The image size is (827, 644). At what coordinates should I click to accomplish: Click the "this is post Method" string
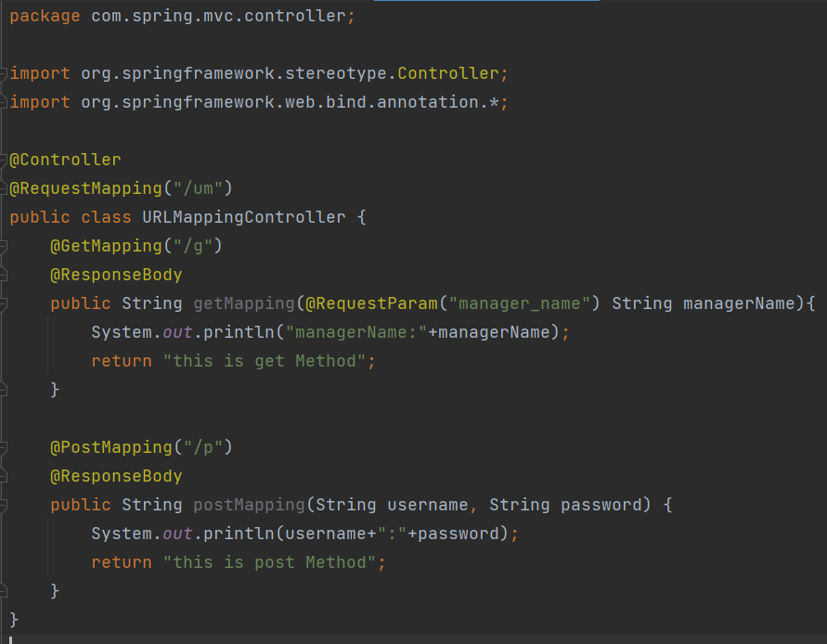[x=268, y=562]
